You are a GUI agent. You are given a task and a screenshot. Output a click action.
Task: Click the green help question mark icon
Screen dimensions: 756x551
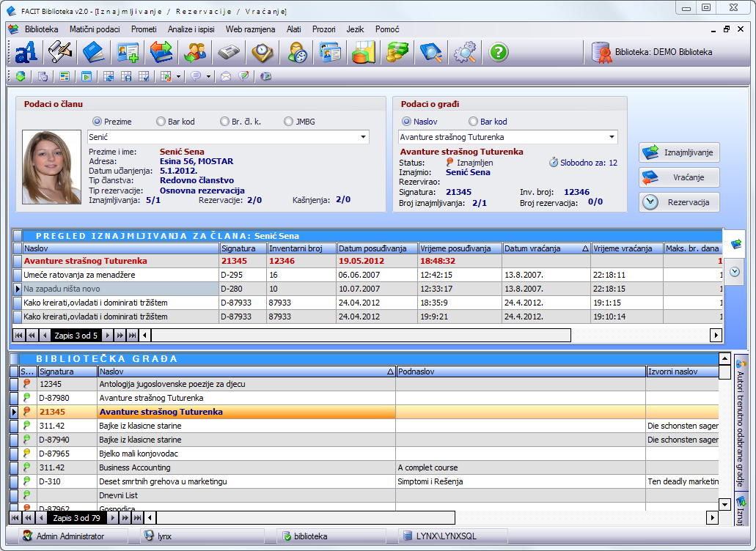(499, 53)
